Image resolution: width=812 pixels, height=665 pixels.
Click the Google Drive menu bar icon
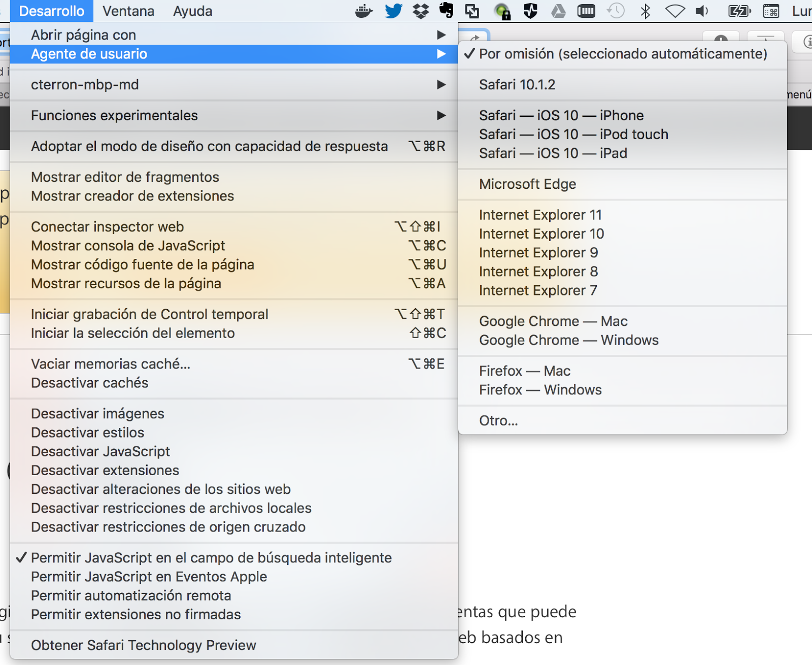click(558, 11)
